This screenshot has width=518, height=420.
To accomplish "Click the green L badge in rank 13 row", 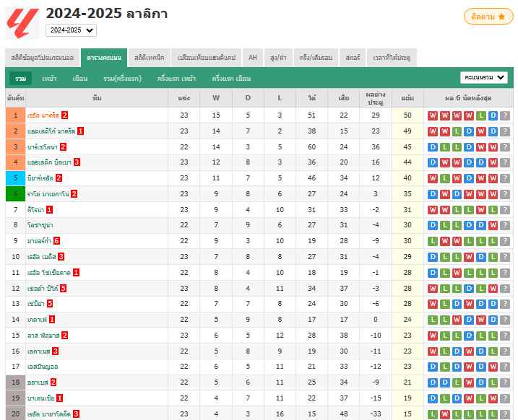I will click(444, 304).
